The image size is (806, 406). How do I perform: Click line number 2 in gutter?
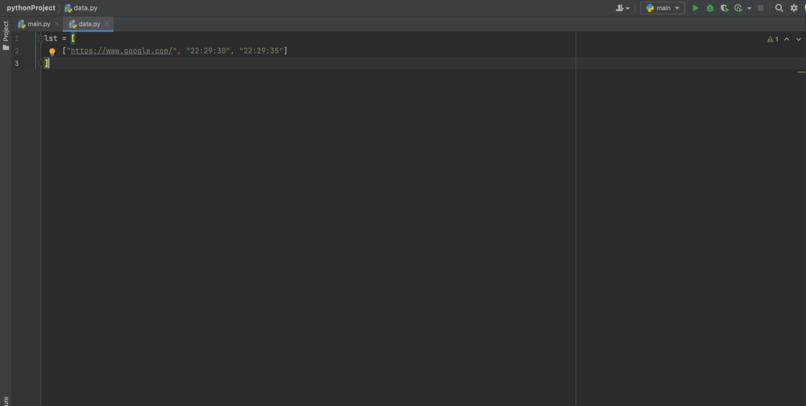(17, 51)
